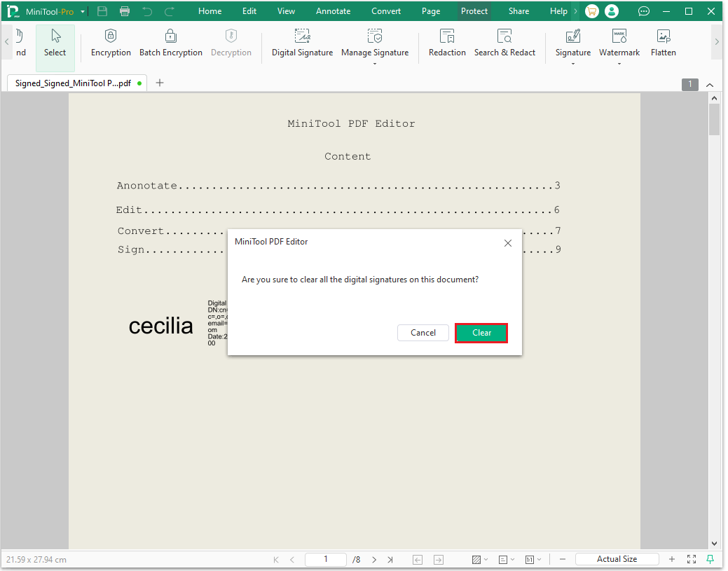Click the print icon

[x=125, y=11]
